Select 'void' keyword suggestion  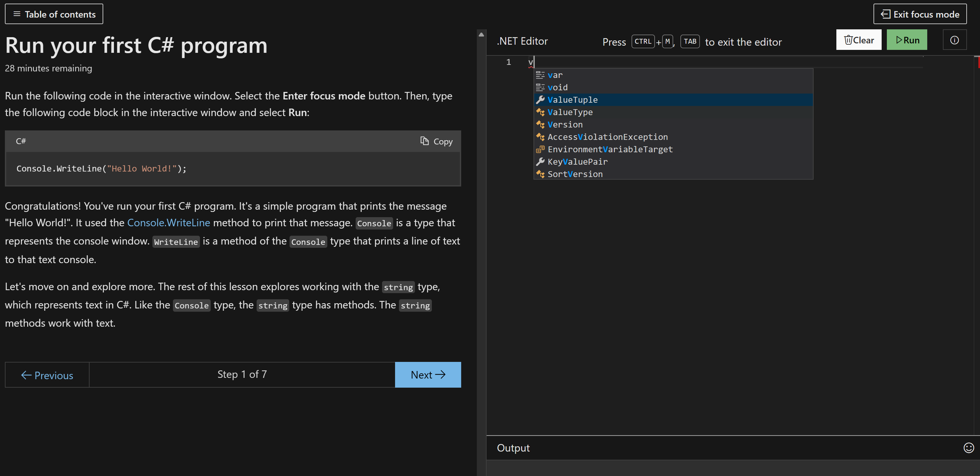[674, 87]
